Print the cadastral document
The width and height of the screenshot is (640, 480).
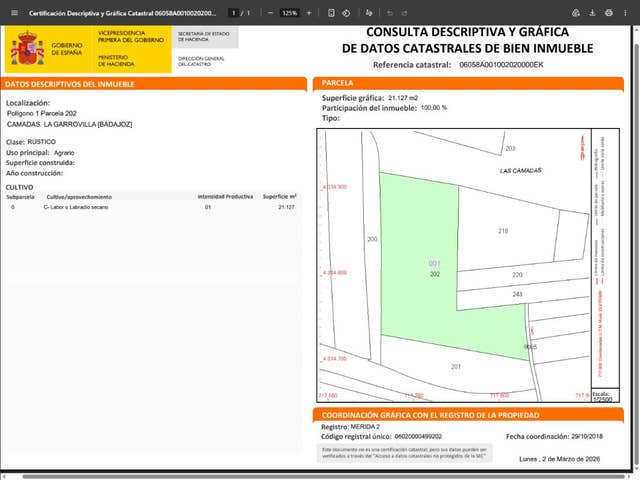click(x=609, y=13)
